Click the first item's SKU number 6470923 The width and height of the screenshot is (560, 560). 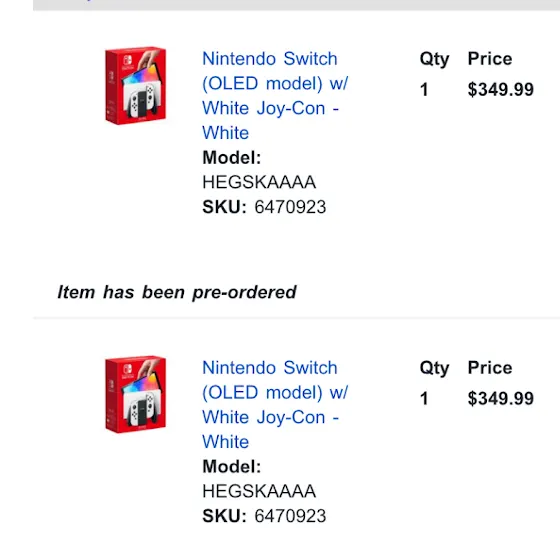coord(290,207)
